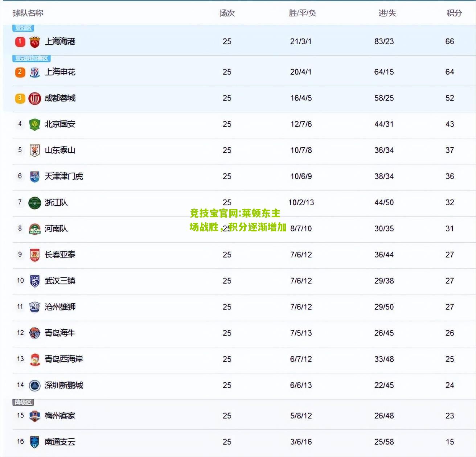Click the 成都蓉城 red round logo
The height and width of the screenshot is (457, 476).
tap(34, 98)
